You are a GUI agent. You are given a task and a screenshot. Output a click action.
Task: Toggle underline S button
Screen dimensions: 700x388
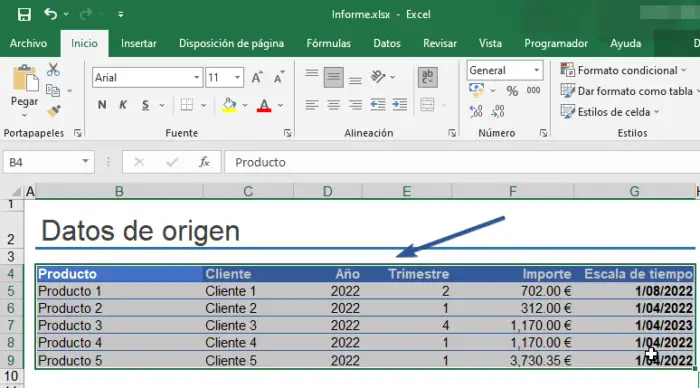(x=145, y=105)
